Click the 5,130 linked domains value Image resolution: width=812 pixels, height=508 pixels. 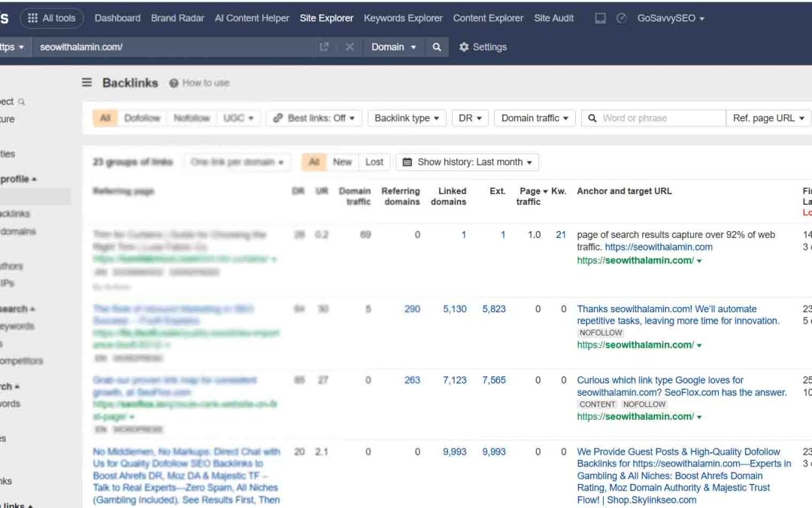(455, 309)
